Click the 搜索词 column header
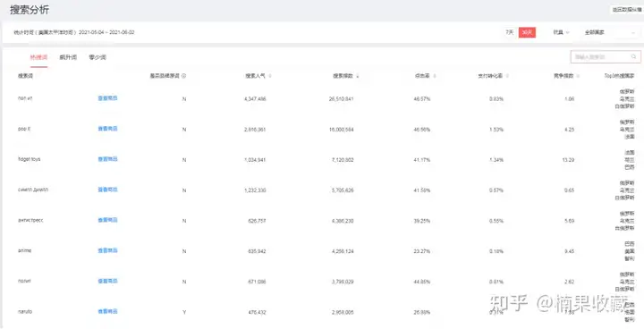Image resolution: width=644 pixels, height=329 pixels. [25, 76]
